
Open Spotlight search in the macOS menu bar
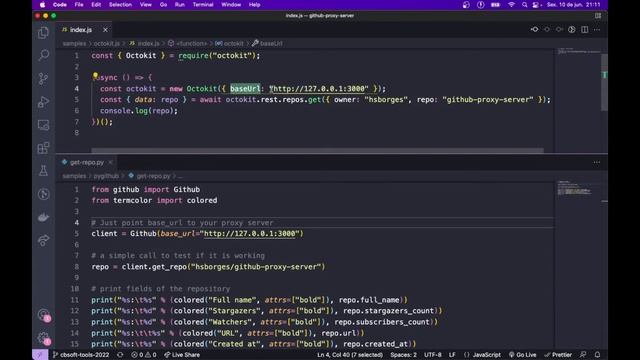[524, 5]
